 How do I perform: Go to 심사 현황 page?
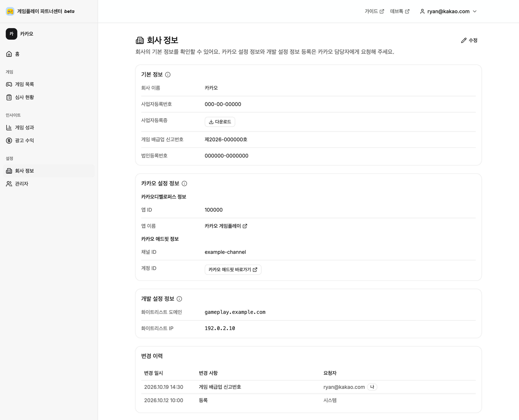49,97
